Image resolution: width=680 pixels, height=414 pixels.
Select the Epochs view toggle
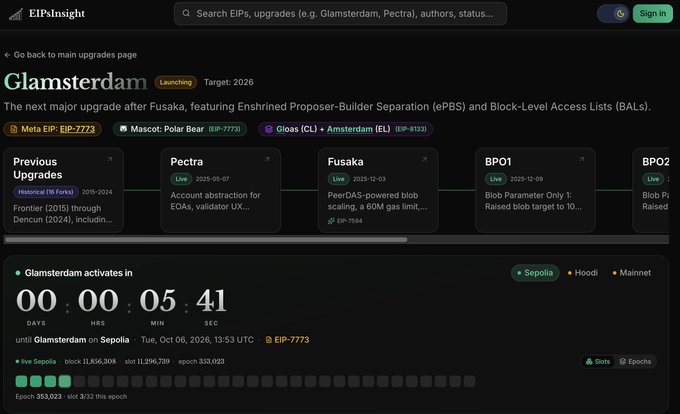tap(635, 362)
